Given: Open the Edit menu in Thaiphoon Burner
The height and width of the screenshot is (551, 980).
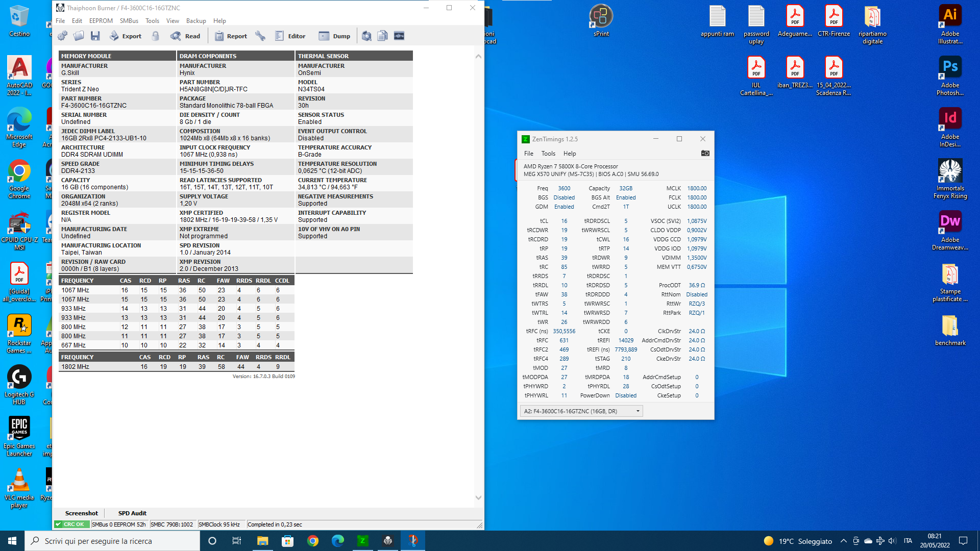Looking at the screenshot, I should tap(77, 21).
